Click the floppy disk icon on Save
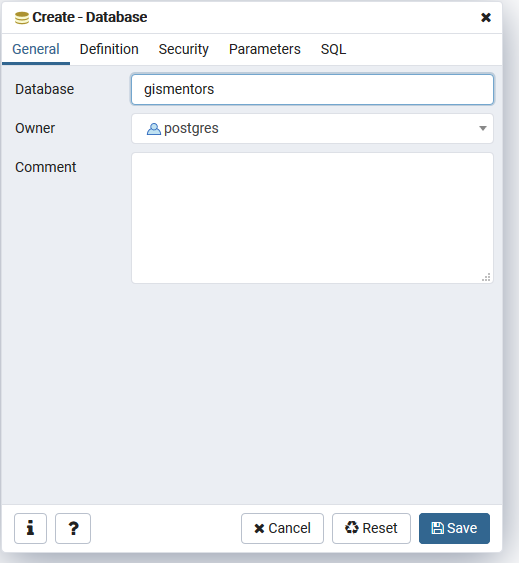 click(437, 528)
